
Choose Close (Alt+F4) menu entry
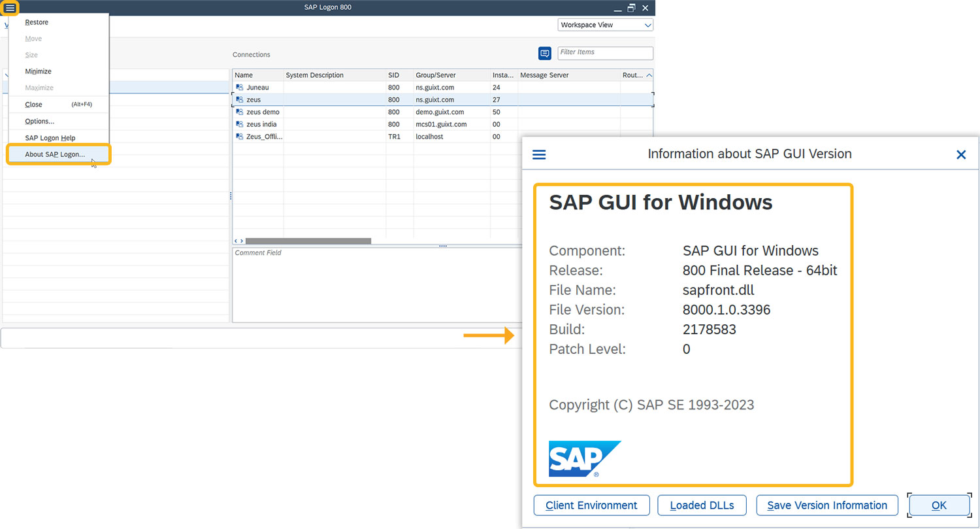(59, 105)
